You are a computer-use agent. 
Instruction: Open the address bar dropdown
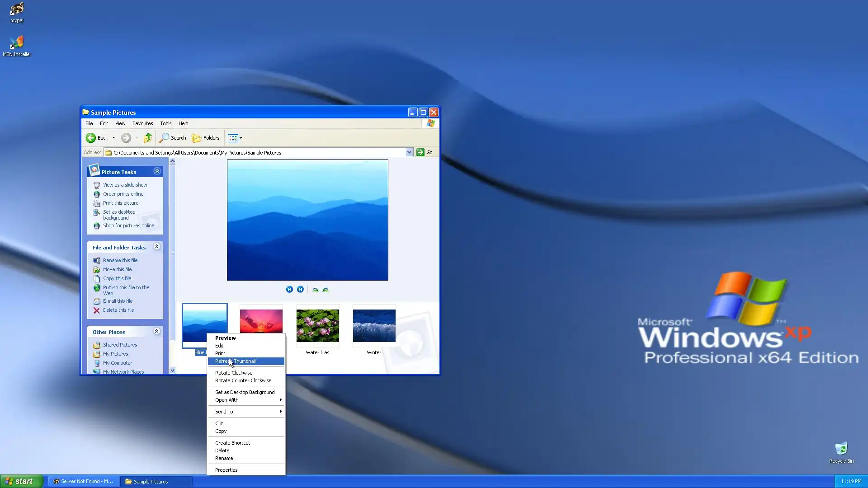point(409,152)
